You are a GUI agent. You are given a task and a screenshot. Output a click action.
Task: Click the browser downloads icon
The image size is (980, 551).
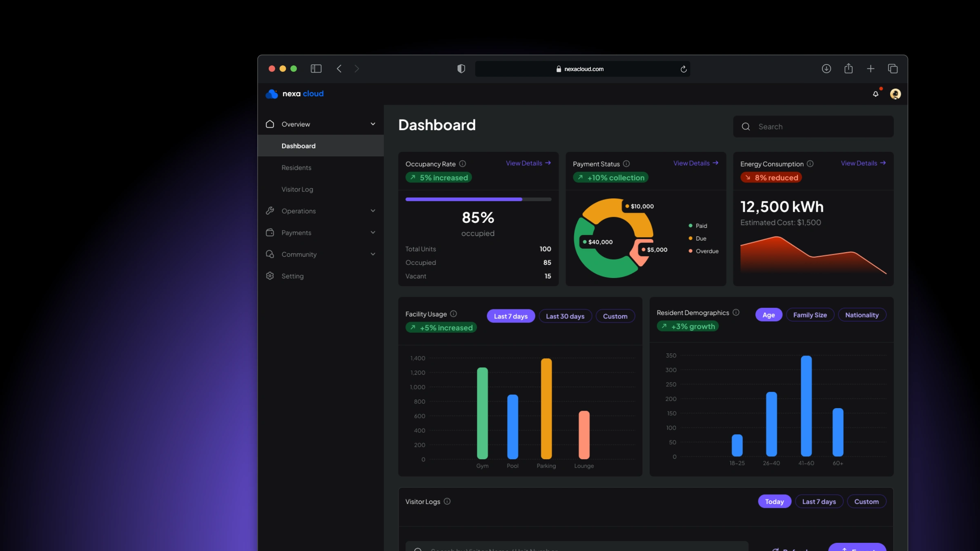826,69
